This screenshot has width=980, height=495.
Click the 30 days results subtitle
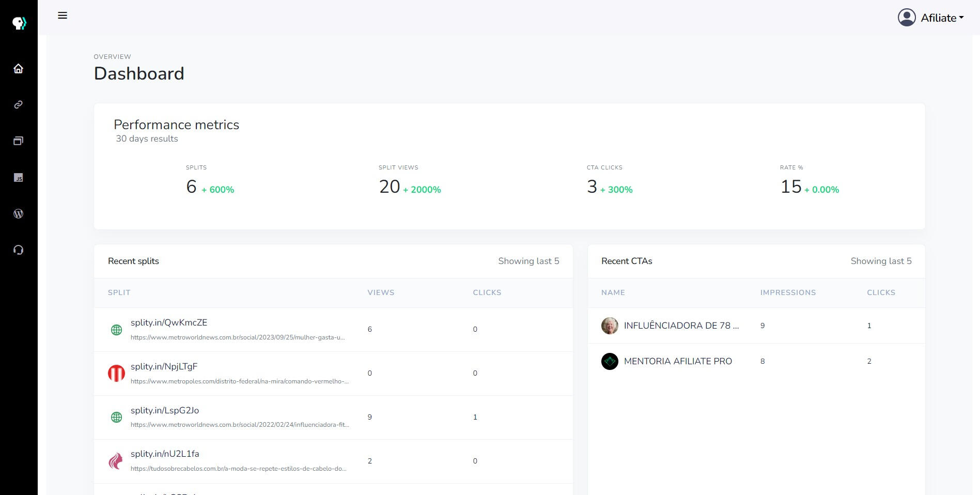[x=147, y=138]
